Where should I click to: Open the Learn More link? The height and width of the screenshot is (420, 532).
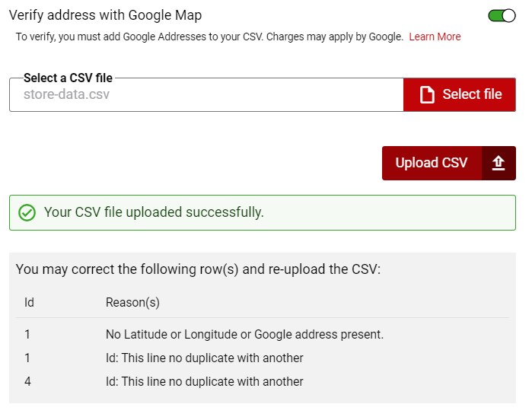tap(435, 37)
